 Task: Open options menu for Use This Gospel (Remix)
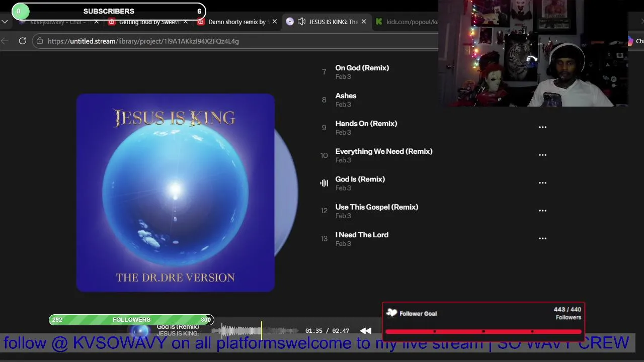tap(542, 211)
